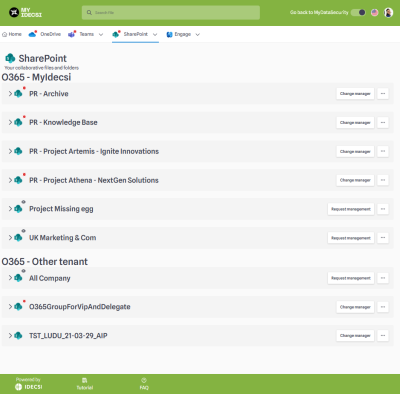This screenshot has width=400, height=394.
Task: Click the site icon of O365GroupForVipAndDelegate
Action: pyautogui.click(x=18, y=307)
